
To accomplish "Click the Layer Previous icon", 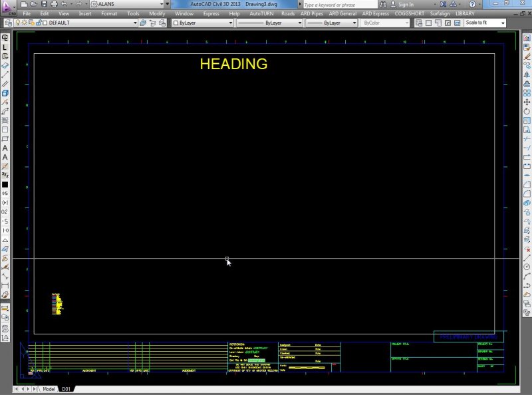I will [153, 23].
